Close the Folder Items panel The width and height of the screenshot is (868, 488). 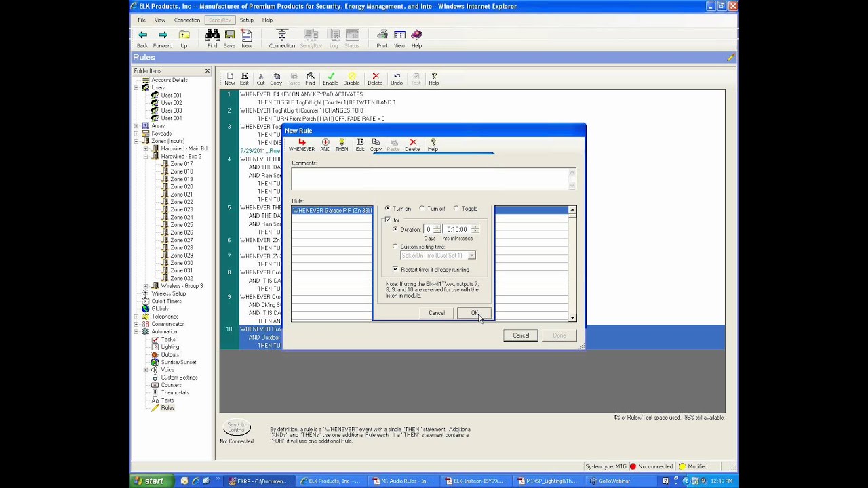point(208,70)
